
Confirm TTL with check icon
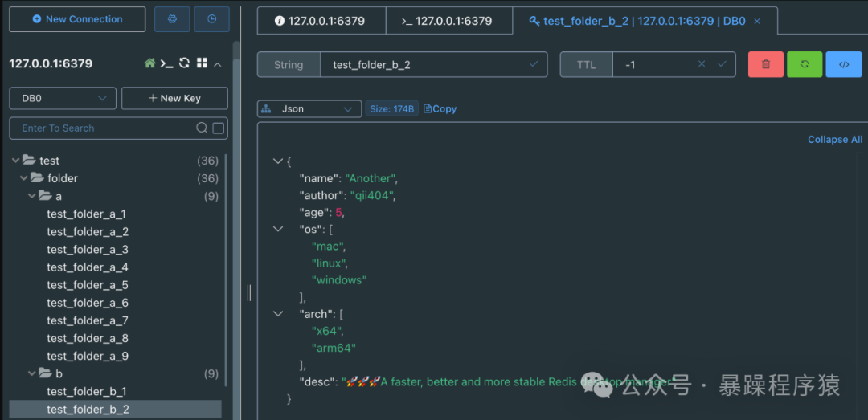pyautogui.click(x=722, y=64)
